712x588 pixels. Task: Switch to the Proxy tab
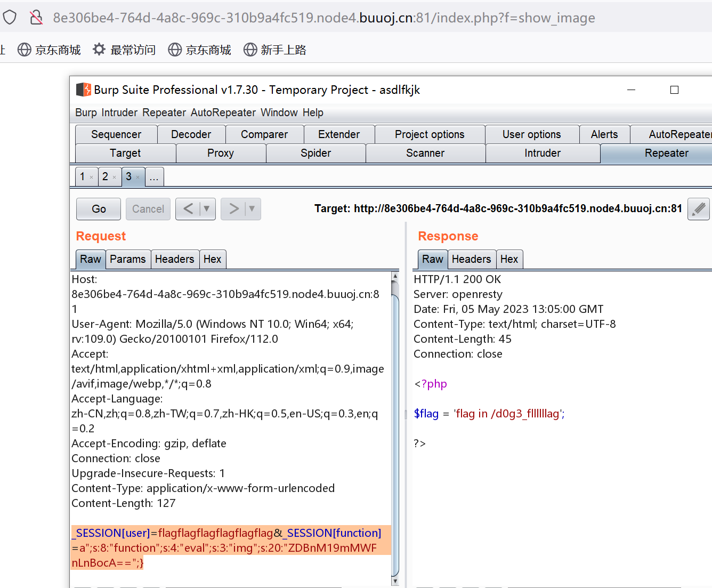pos(221,153)
